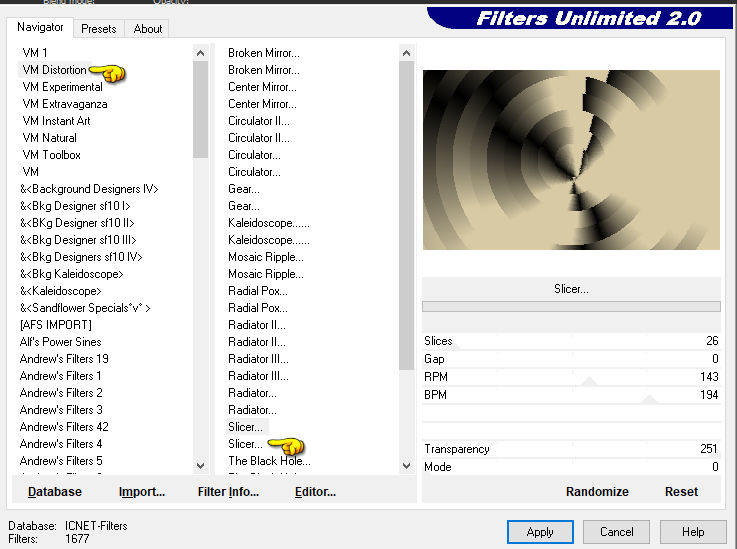
Task: Choose Andrew's Filters 42
Action: click(64, 426)
